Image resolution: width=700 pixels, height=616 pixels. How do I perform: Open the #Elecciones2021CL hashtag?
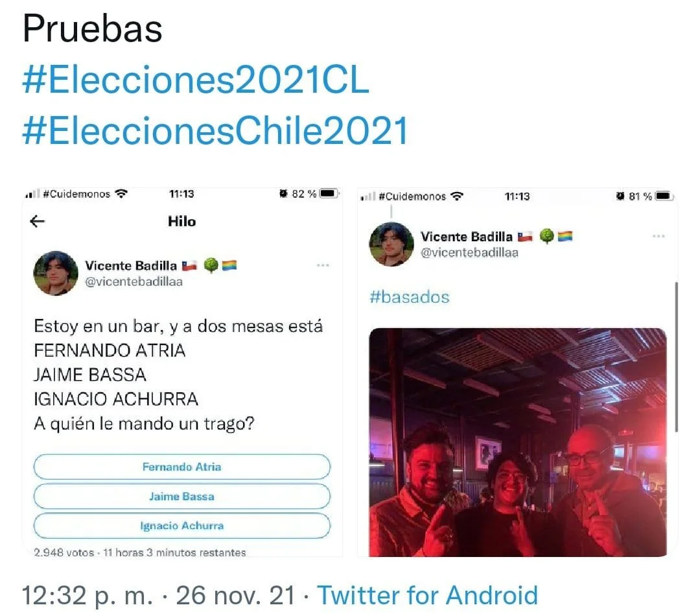point(196,80)
